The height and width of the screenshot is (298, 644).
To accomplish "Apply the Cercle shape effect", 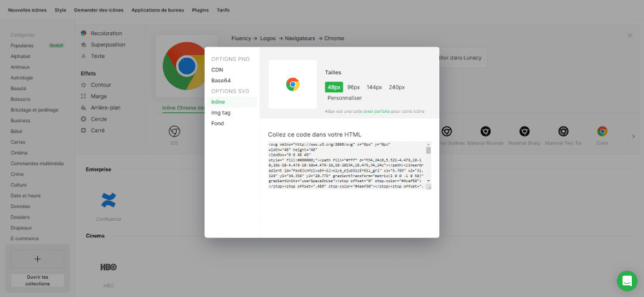I will pyautogui.click(x=94, y=119).
